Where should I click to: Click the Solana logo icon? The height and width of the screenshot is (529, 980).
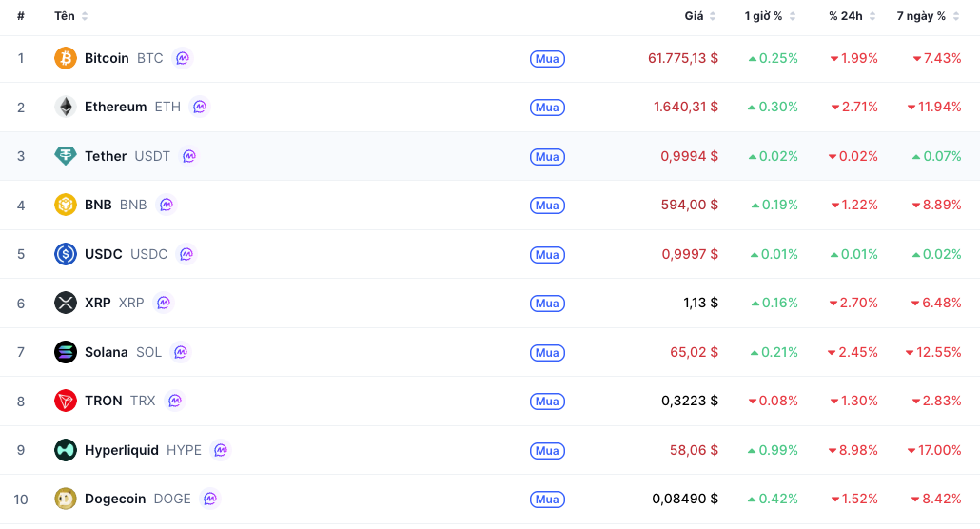coord(66,352)
